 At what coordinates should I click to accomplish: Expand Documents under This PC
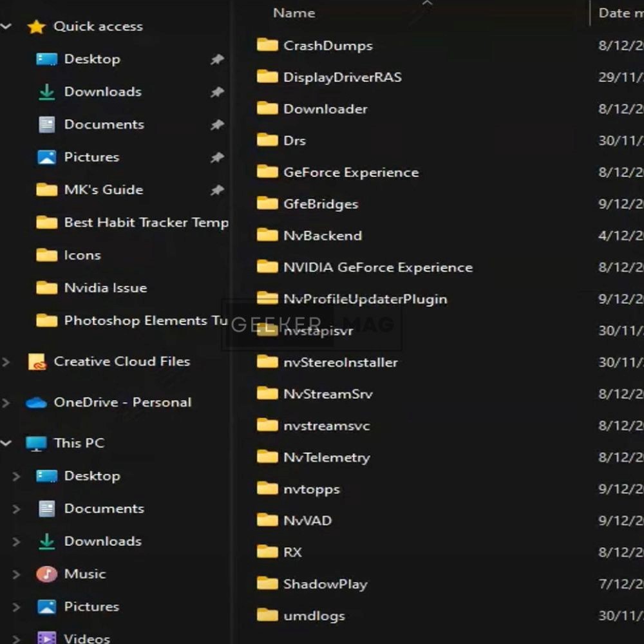[x=17, y=509]
